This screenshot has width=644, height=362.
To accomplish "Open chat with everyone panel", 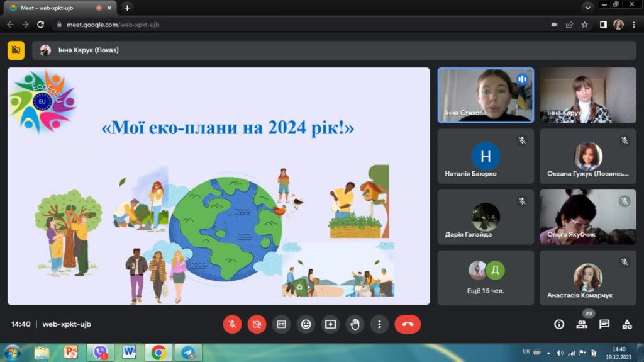I will 604,324.
